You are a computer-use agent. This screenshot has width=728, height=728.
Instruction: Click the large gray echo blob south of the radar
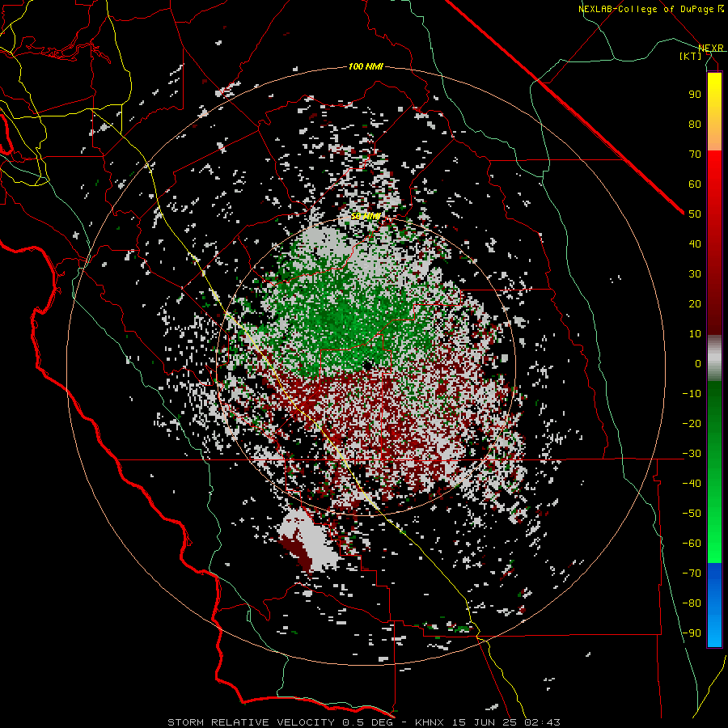click(x=311, y=540)
